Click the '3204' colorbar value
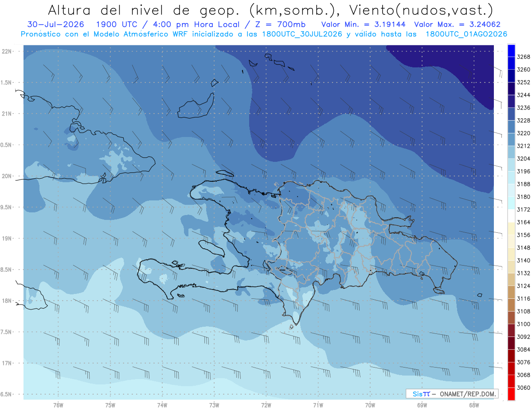Viewport: 532px width, 411px height. point(524,159)
